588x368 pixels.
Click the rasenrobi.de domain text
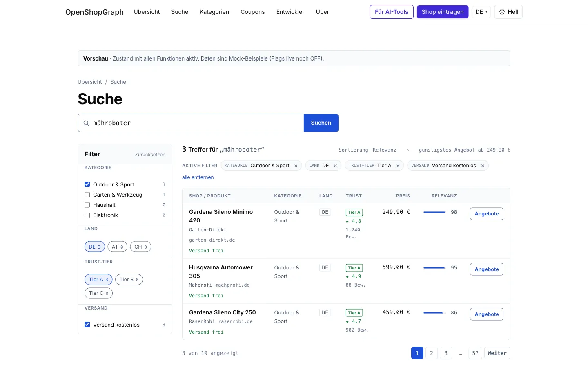click(x=236, y=321)
